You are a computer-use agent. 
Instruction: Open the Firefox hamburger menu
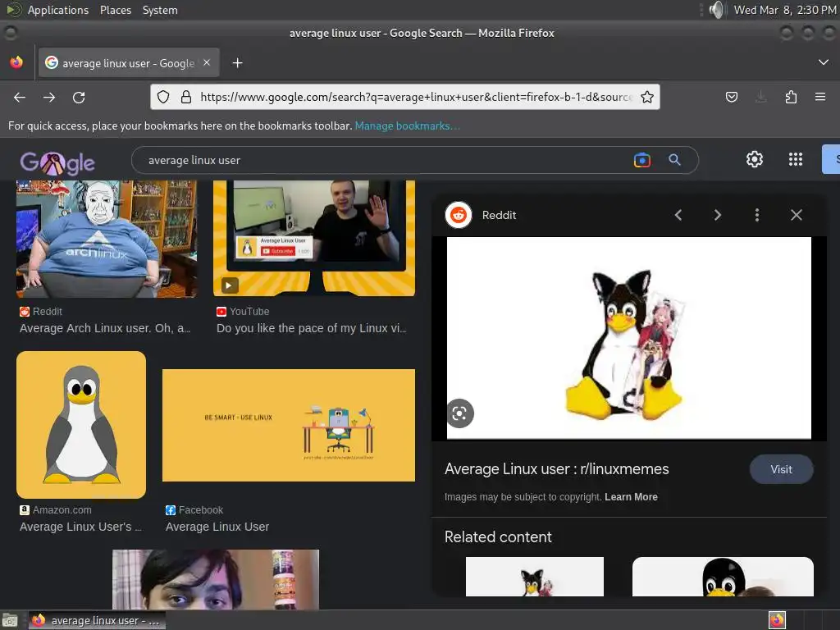[x=820, y=97]
